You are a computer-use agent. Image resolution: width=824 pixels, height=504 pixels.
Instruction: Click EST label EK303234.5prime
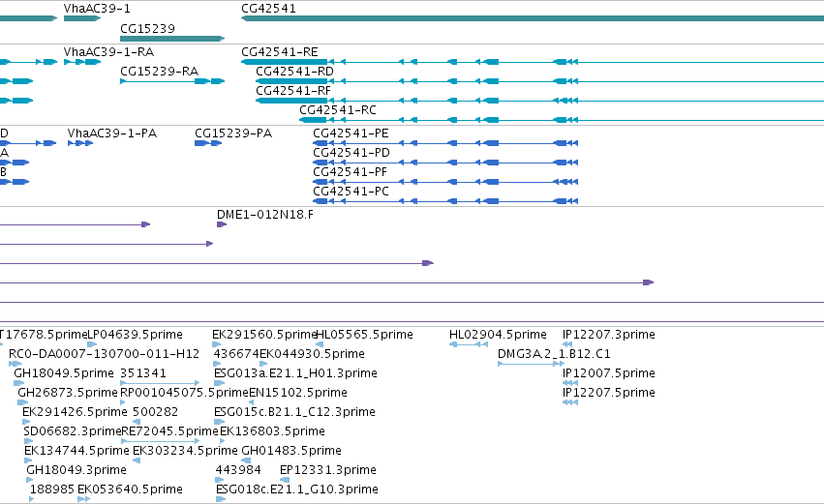(186, 452)
